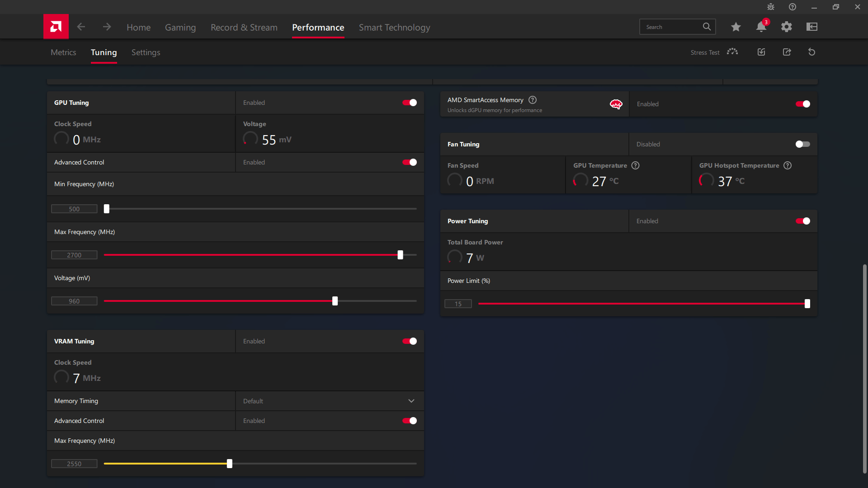
Task: Click GPU Temperature help icon
Action: point(636,165)
